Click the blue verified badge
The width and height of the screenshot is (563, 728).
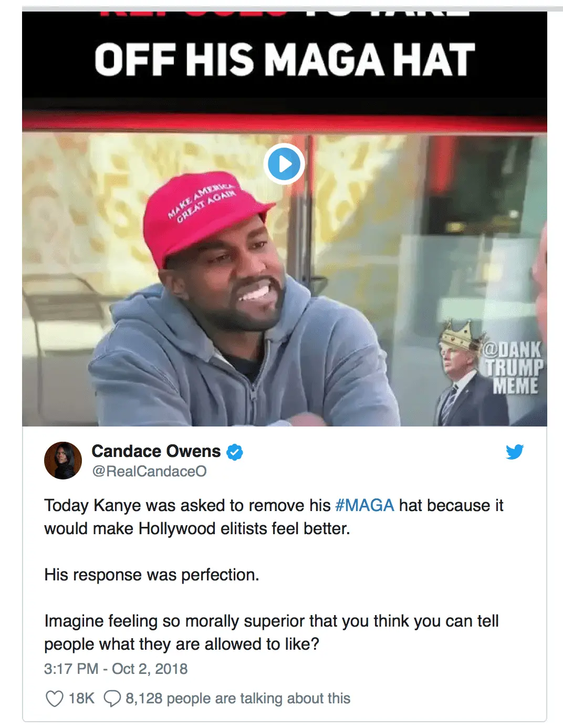tap(234, 452)
